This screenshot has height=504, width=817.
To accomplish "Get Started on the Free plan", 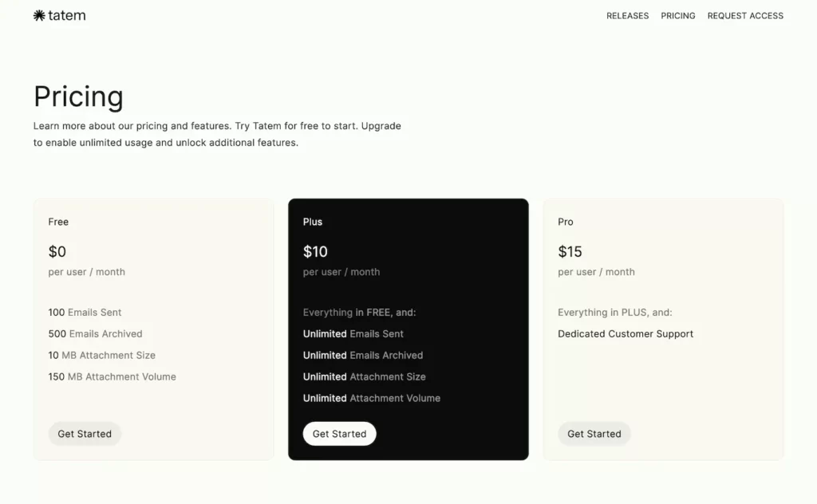I will tap(85, 434).
